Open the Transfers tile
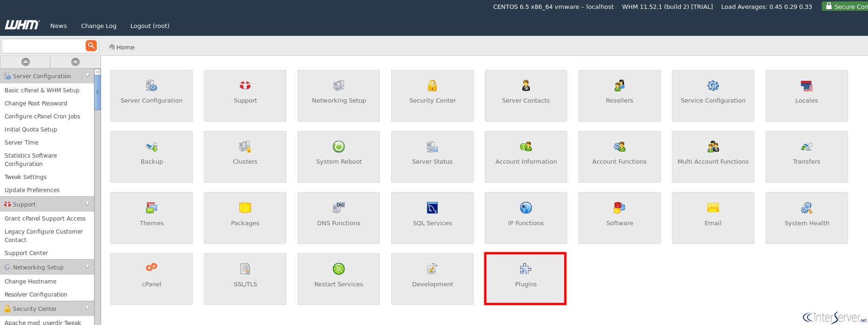 807,157
